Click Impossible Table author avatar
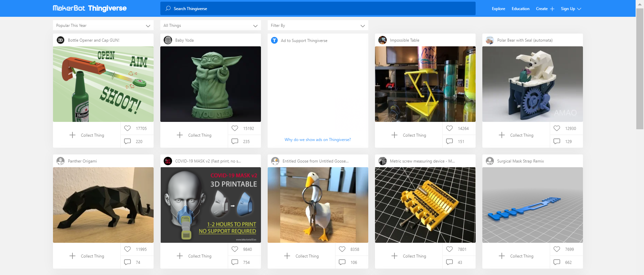The height and width of the screenshot is (275, 644). coord(382,40)
